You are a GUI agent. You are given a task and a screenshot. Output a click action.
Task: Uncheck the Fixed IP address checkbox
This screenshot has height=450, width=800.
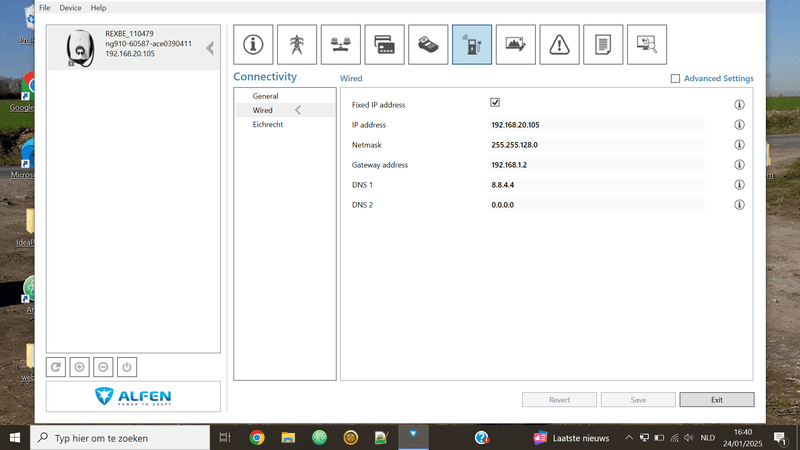495,103
